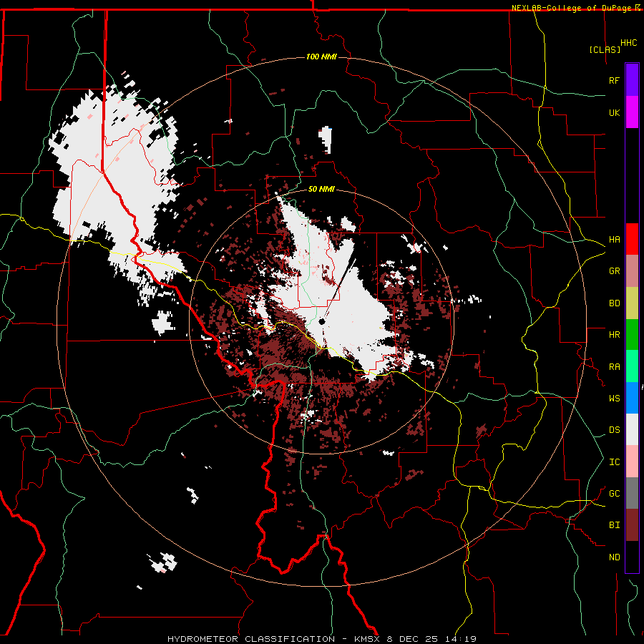644x644 pixels.
Task: Click the IC pink legend swatch
Action: point(632,462)
